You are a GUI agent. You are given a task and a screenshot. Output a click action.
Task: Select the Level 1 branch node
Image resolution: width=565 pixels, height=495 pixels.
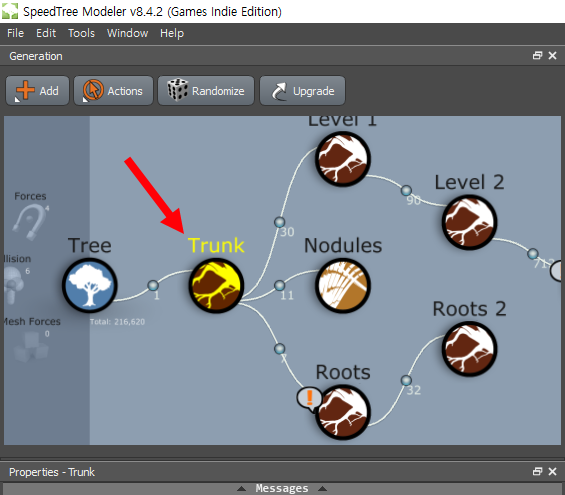tap(343, 159)
